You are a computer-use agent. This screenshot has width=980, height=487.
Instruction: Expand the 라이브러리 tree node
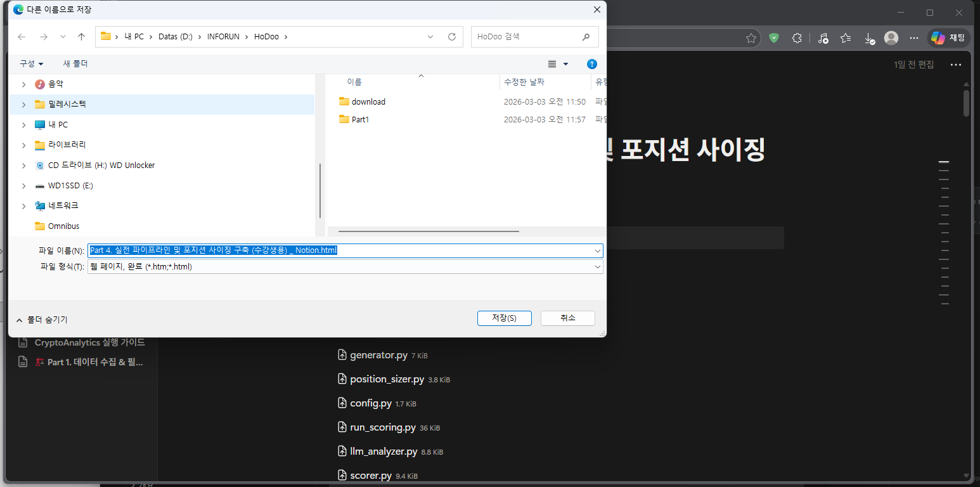(x=24, y=145)
